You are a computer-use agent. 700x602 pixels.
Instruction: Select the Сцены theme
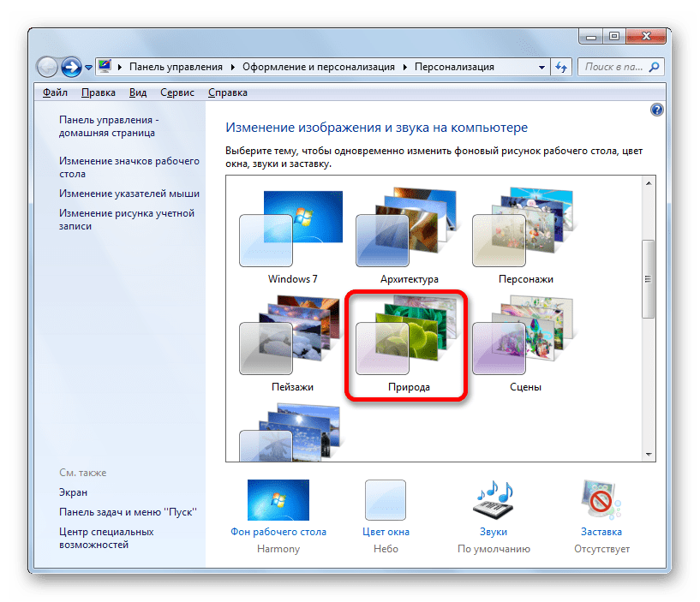coord(525,343)
